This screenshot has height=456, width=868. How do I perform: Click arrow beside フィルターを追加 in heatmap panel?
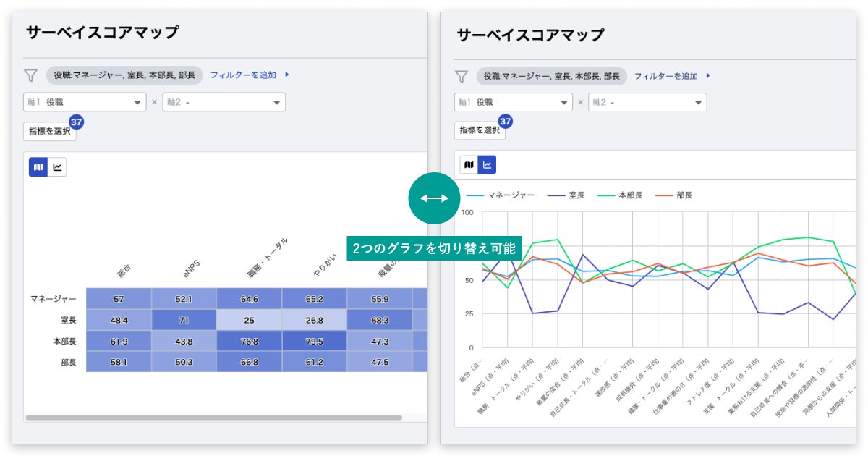[287, 75]
